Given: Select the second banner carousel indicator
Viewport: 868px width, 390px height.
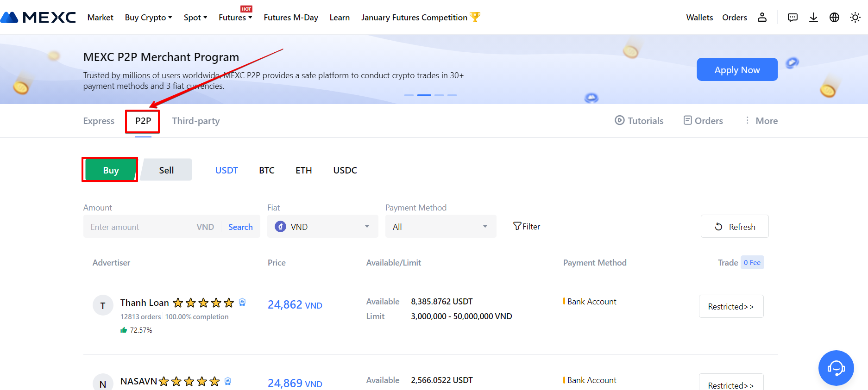Looking at the screenshot, I should pos(424,95).
